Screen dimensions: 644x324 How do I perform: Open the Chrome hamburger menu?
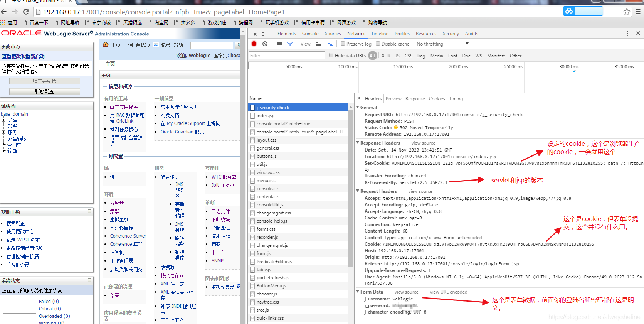point(638,12)
